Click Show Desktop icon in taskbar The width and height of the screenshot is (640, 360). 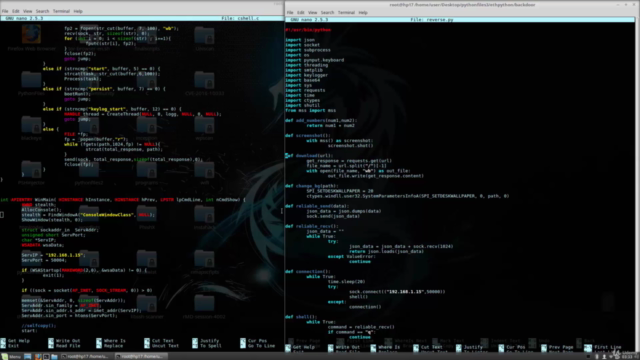pyautogui.click(x=28, y=357)
